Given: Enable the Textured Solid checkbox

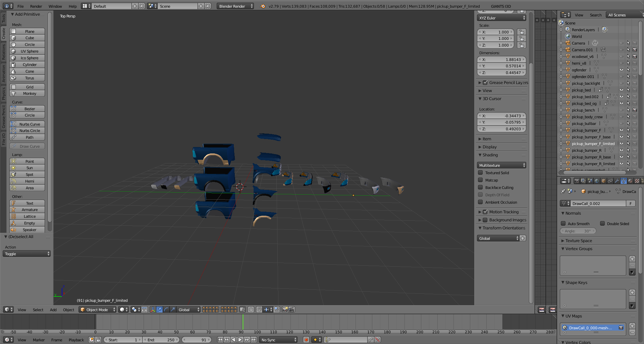Looking at the screenshot, I should (x=480, y=173).
